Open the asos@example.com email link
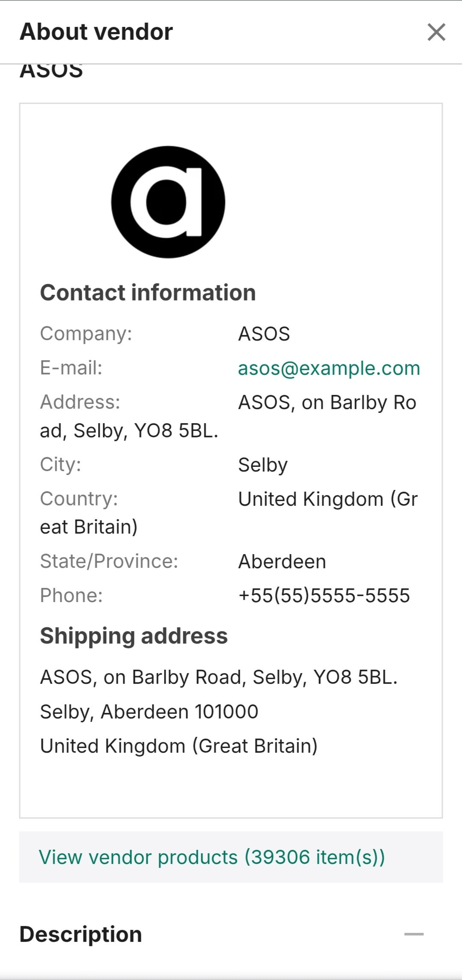The width and height of the screenshot is (462, 980). tap(329, 368)
